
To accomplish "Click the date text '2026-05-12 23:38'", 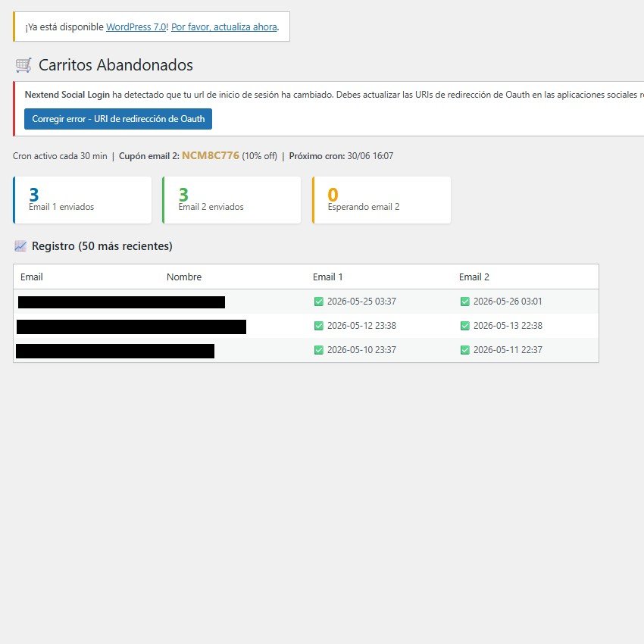I will [362, 326].
